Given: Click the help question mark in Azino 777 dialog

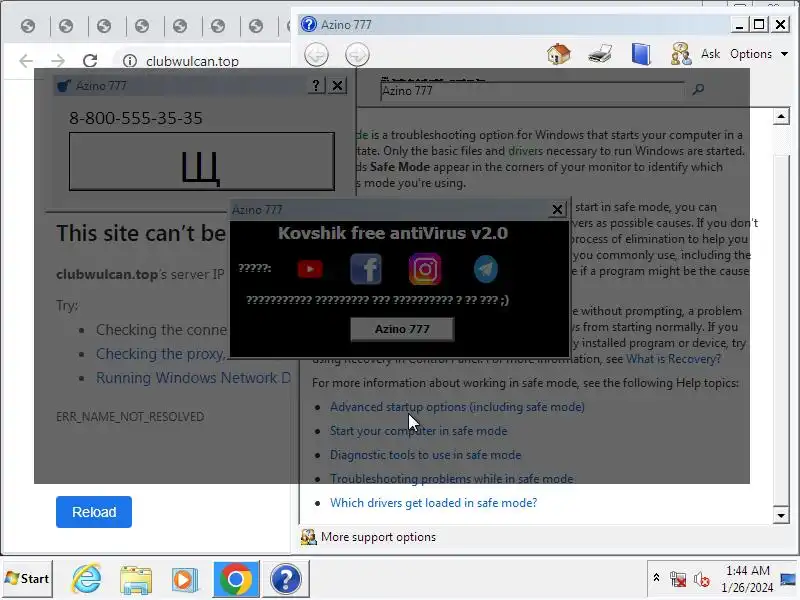Looking at the screenshot, I should pos(316,85).
